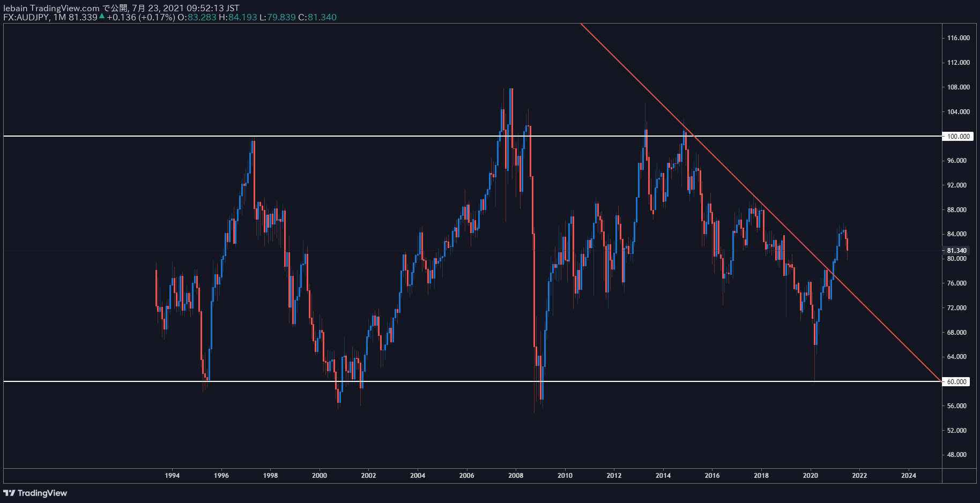Screen dimensions: 980x503
Task: Click the 2008 peak candle near 108
Action: pos(511,118)
